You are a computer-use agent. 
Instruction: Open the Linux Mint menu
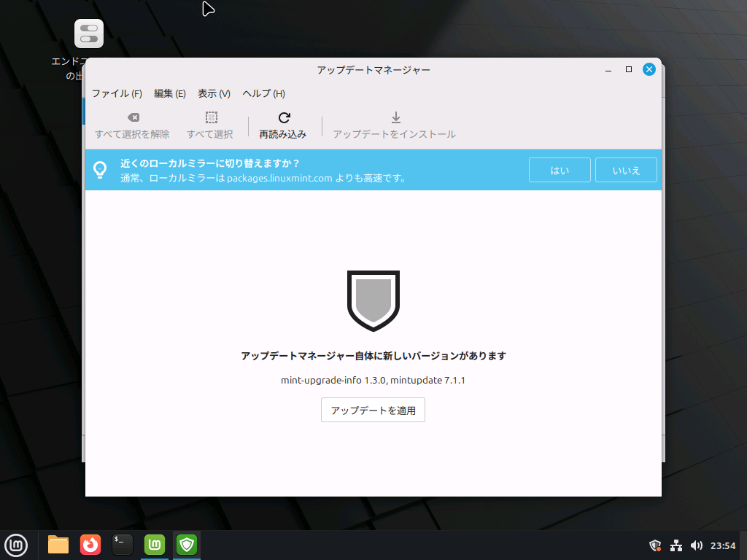[16, 545]
